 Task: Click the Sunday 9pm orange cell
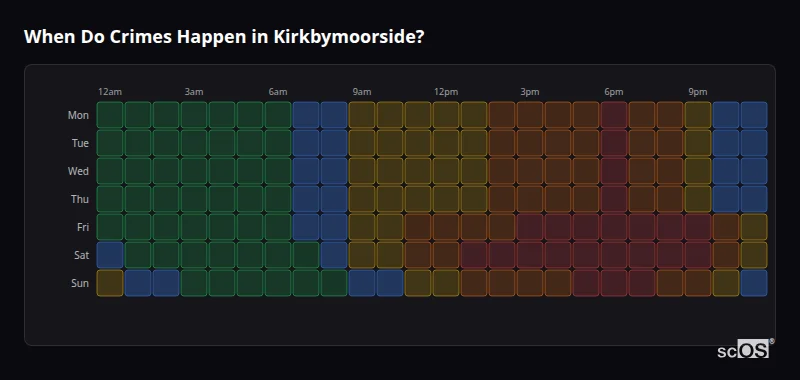(x=698, y=283)
